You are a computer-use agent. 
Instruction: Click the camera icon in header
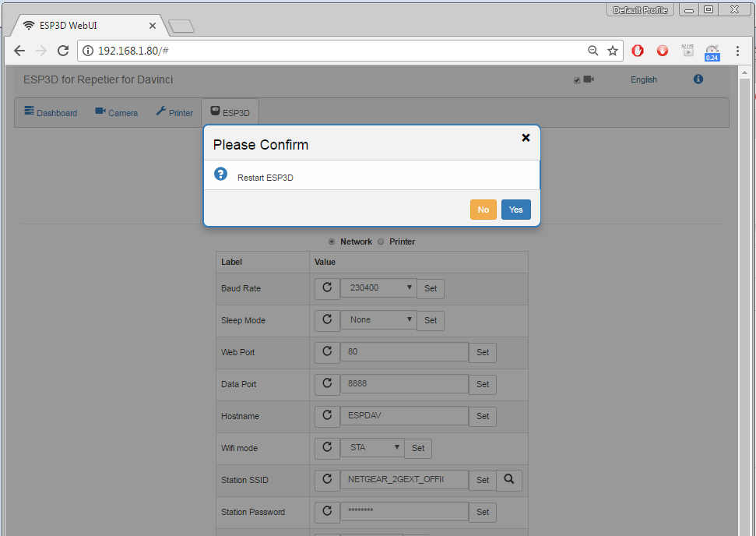(589, 79)
